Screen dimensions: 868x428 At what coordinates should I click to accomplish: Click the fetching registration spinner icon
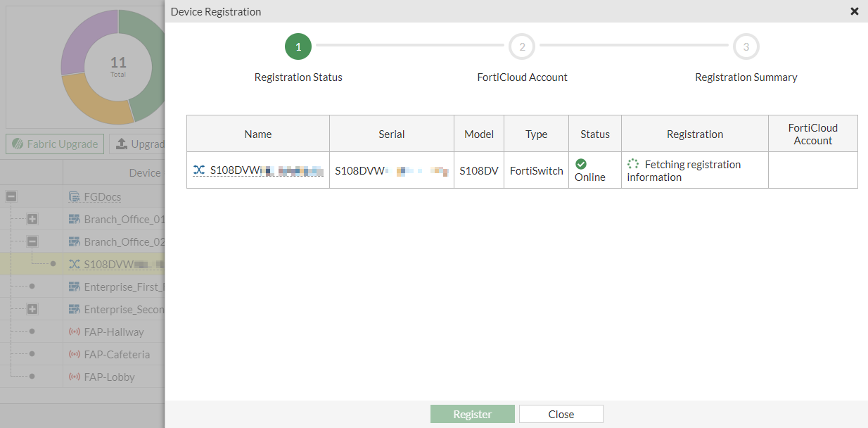coord(633,163)
